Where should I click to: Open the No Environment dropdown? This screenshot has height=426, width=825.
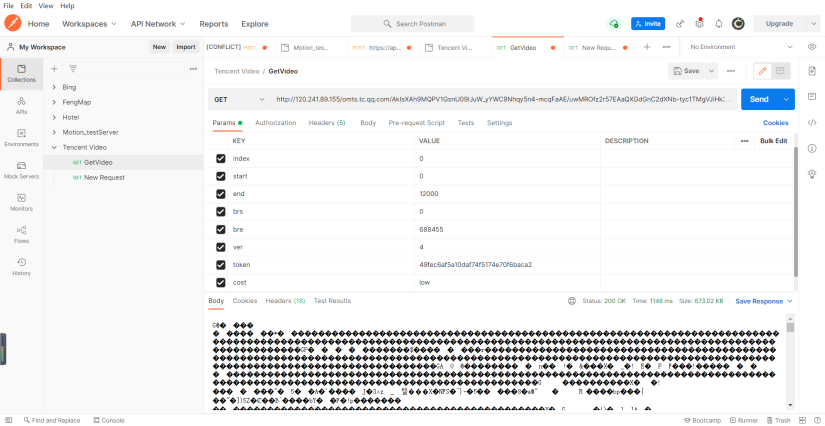[742, 47]
